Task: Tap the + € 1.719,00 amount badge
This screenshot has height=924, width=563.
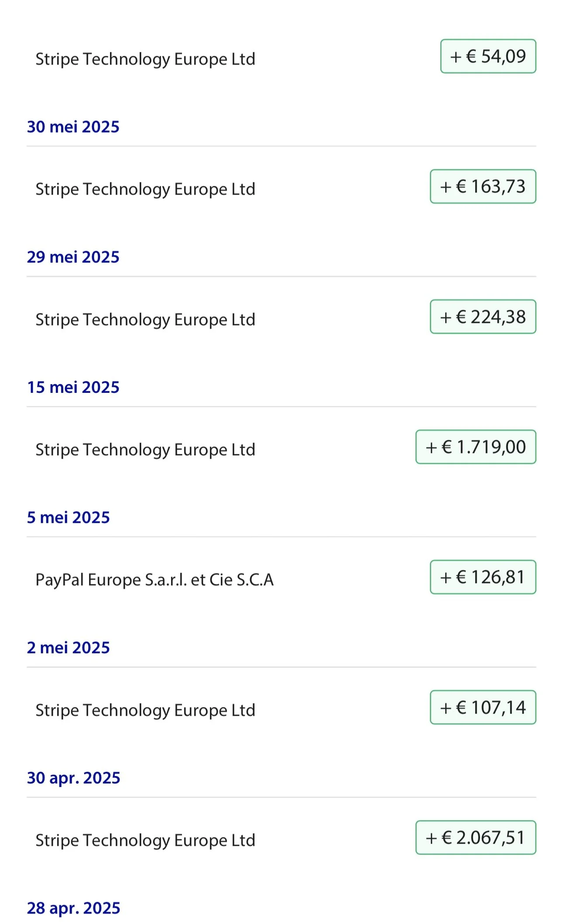Action: (476, 447)
